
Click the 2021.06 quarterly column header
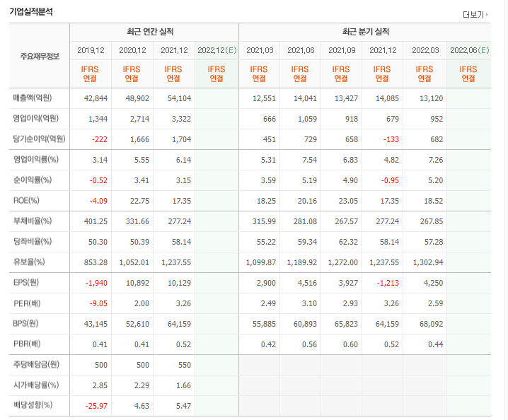pyautogui.click(x=301, y=50)
